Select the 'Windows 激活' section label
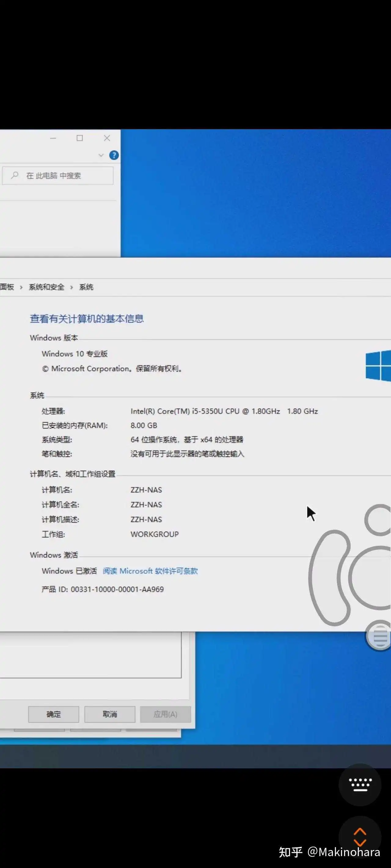391x868 pixels. coord(54,555)
